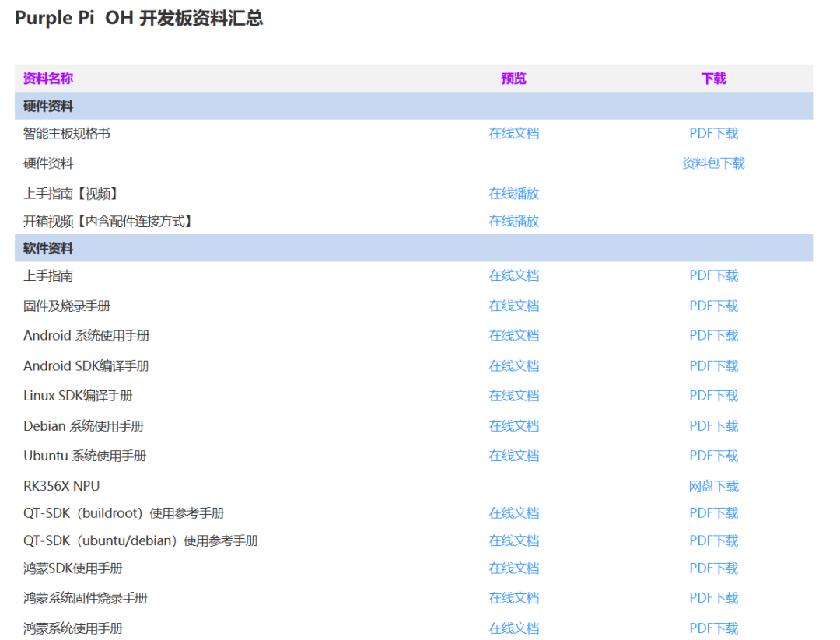Select the 软件资料 section header row
The height and width of the screenshot is (640, 840).
(x=414, y=248)
